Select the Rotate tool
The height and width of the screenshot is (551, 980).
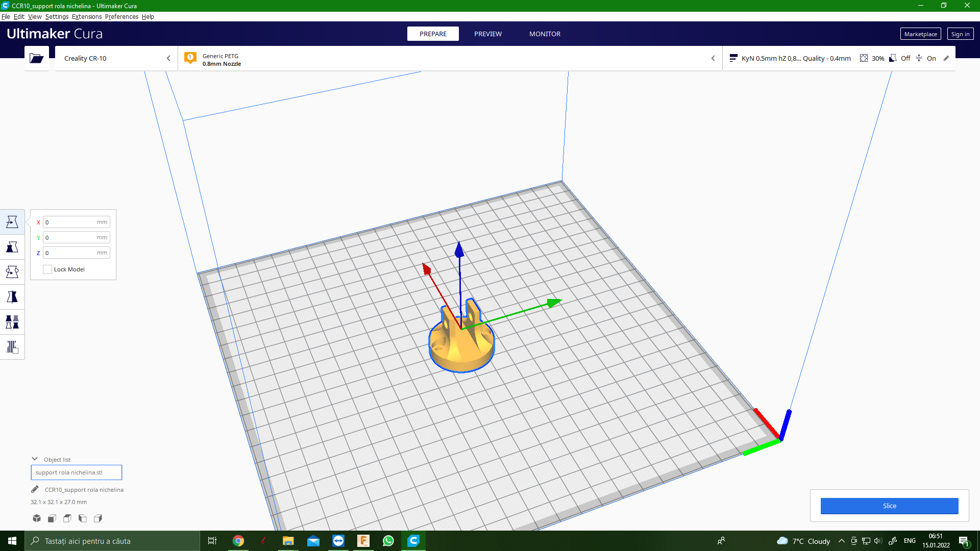click(12, 272)
